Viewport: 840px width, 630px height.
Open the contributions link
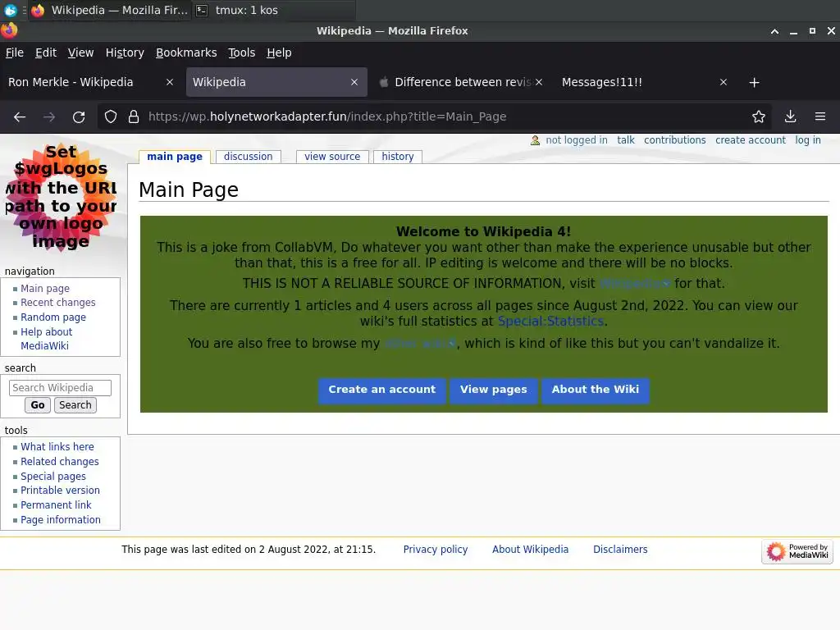[674, 140]
